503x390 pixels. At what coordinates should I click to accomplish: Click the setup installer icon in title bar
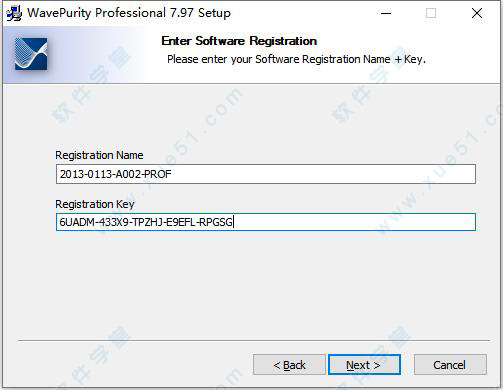(14, 13)
